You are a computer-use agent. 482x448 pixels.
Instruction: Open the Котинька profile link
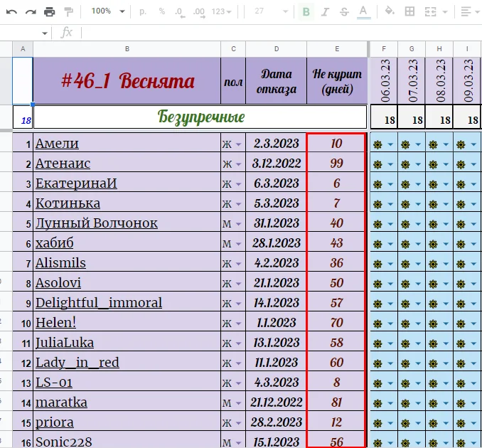tap(68, 203)
